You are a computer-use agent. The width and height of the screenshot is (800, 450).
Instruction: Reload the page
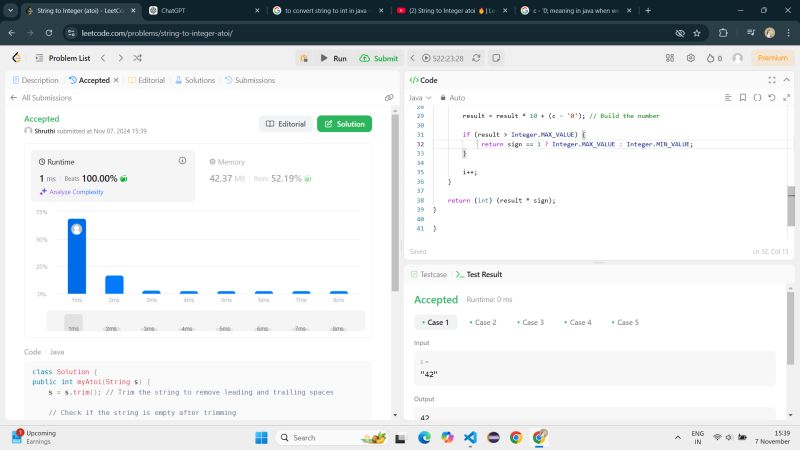pos(49,33)
